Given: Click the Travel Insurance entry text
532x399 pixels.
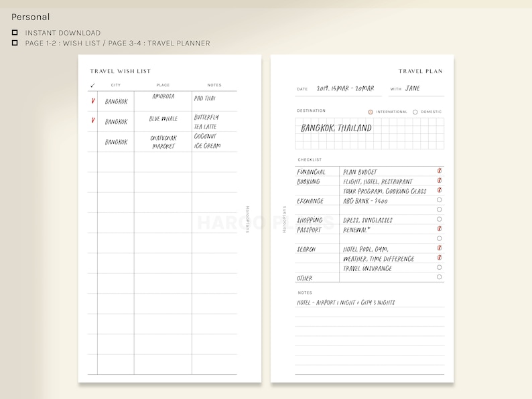Looking at the screenshot, I should coord(367,268).
